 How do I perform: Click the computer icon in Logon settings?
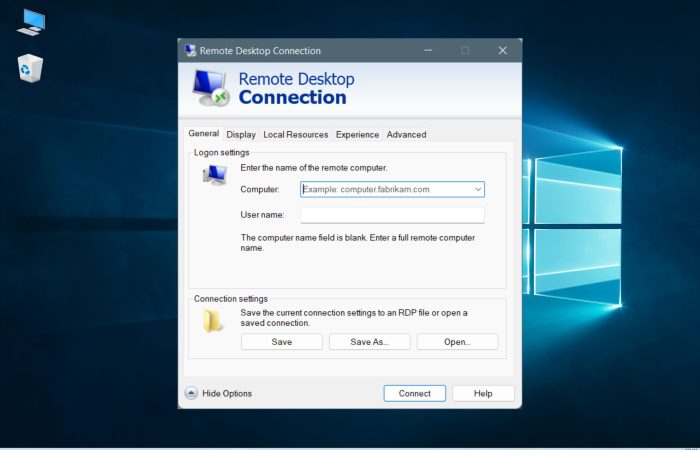(x=215, y=175)
